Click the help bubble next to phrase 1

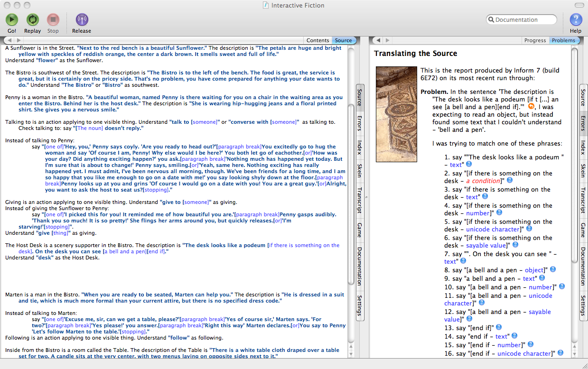pos(468,165)
